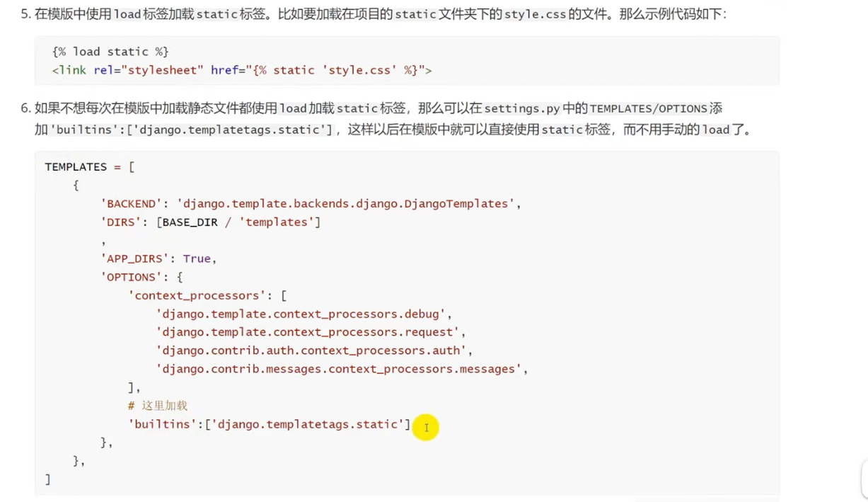Click the '{% load static %}' code line
The width and height of the screenshot is (868, 502).
tap(110, 52)
